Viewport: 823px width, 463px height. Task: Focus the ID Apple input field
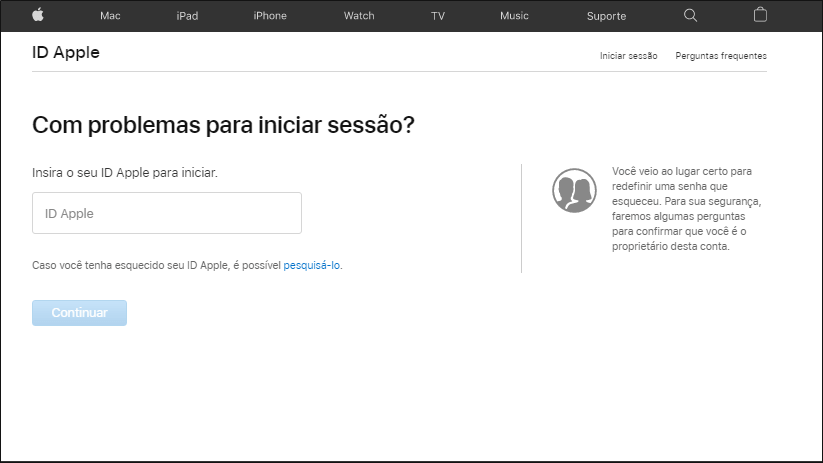(167, 213)
